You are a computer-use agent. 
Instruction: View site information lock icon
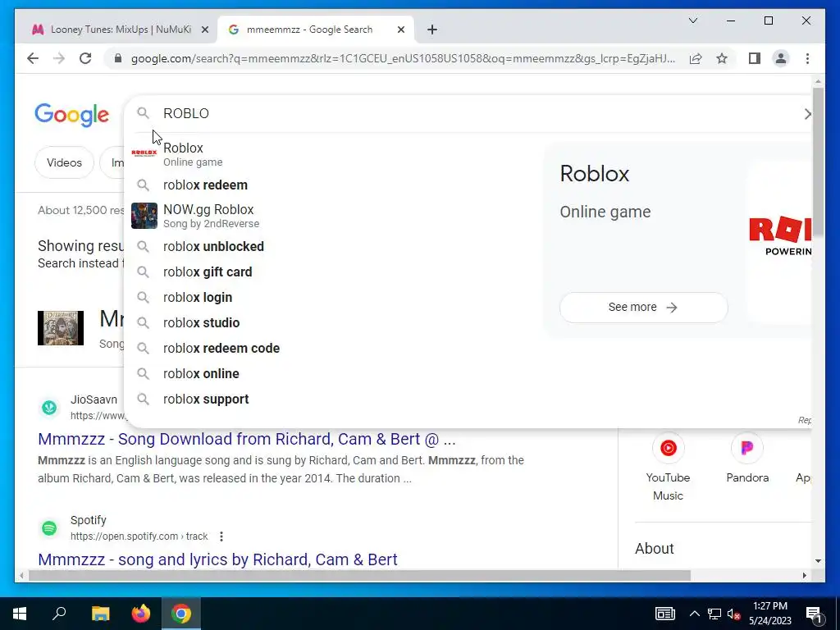118,58
